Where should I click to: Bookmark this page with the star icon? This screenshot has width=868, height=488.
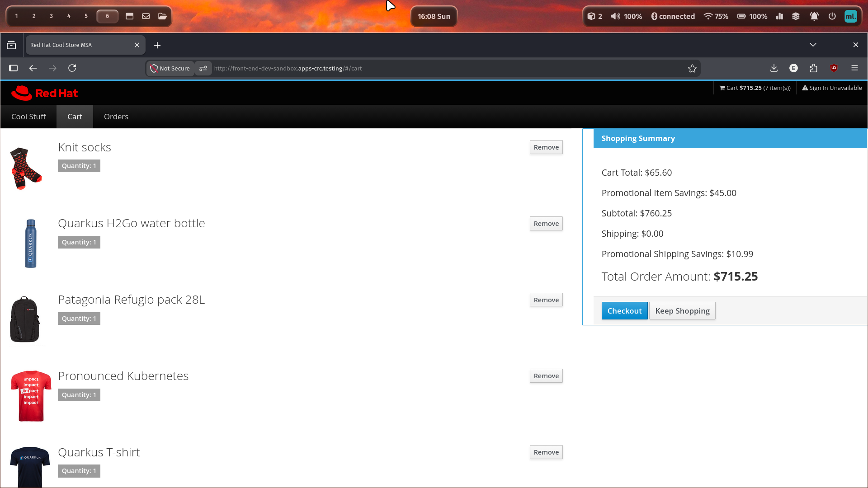[x=692, y=68]
